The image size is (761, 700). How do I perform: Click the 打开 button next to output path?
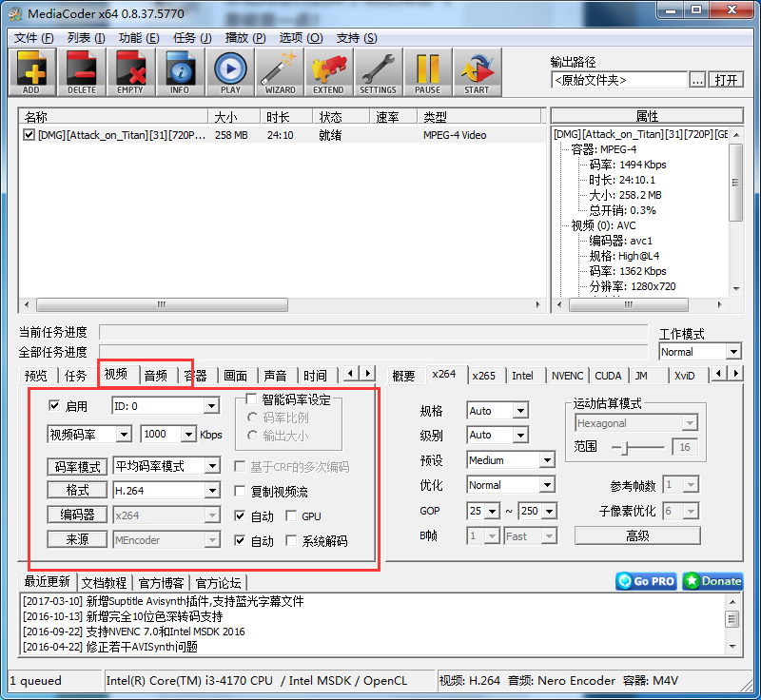pos(726,80)
